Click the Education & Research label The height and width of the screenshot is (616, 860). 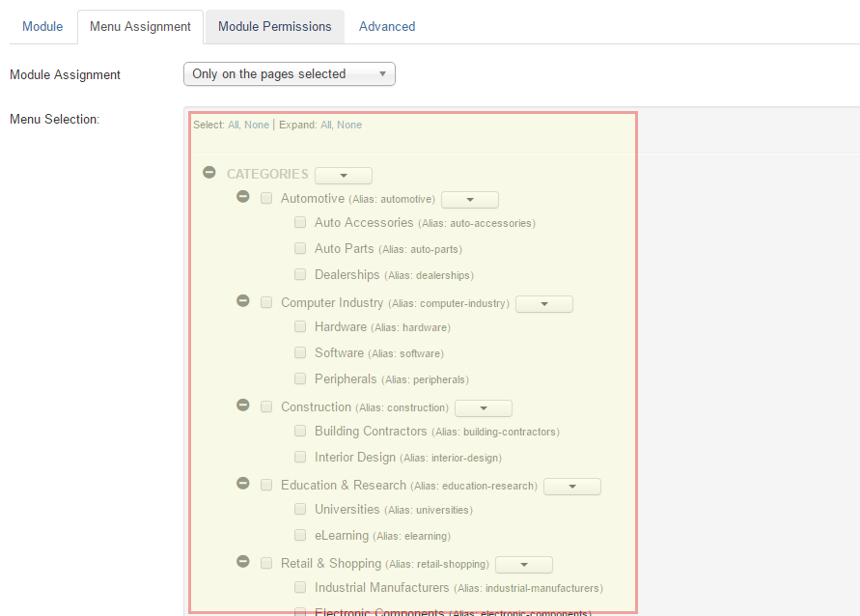click(x=344, y=485)
